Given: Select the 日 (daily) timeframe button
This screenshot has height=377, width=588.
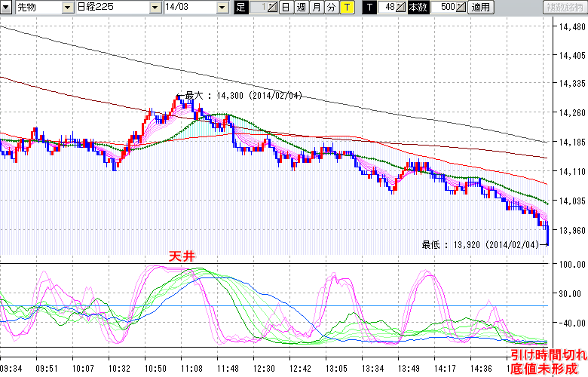Looking at the screenshot, I should pyautogui.click(x=286, y=8).
